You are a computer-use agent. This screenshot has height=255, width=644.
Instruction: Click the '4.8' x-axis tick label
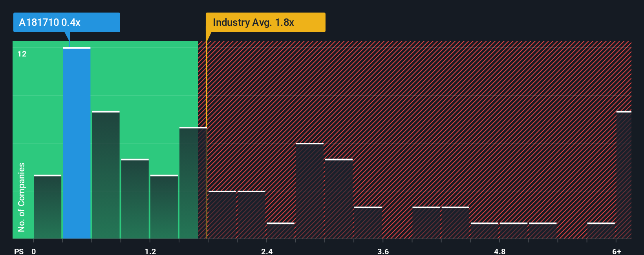click(500, 251)
